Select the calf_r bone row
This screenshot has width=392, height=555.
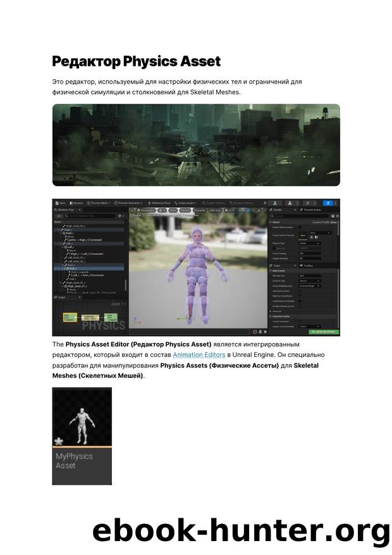click(89, 244)
